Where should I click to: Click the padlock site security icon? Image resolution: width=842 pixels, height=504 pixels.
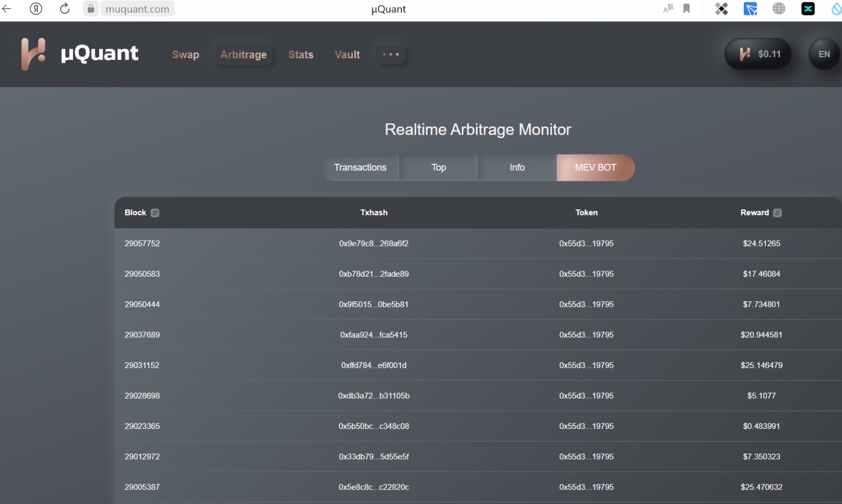91,9
